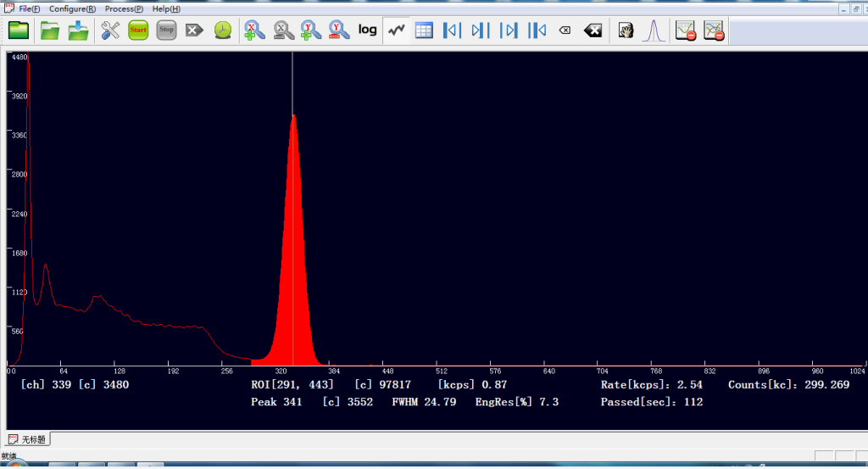Image resolution: width=868 pixels, height=469 pixels.
Task: Click the EngRes[%] 7.3 readout
Action: 516,402
